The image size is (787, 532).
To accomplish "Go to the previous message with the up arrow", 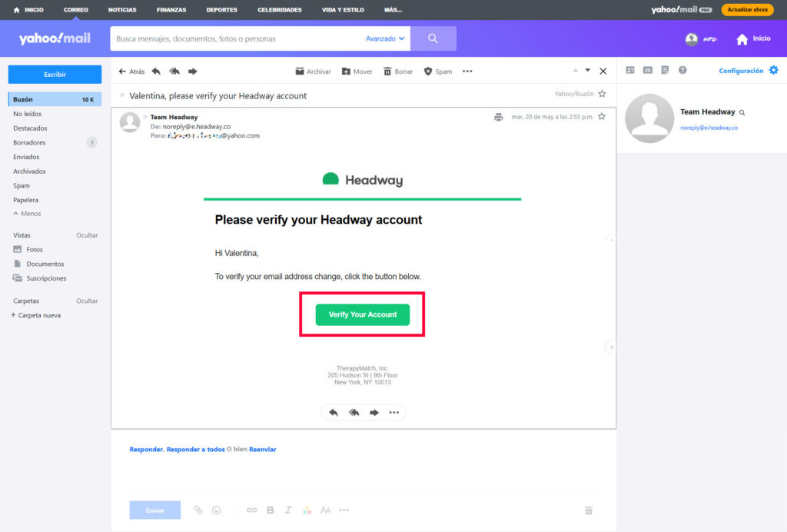I will pyautogui.click(x=575, y=70).
